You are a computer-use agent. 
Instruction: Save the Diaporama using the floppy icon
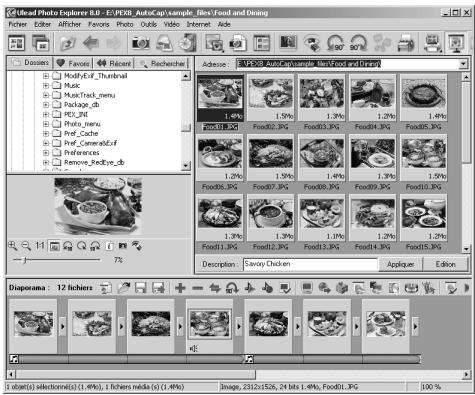pyautogui.click(x=141, y=288)
